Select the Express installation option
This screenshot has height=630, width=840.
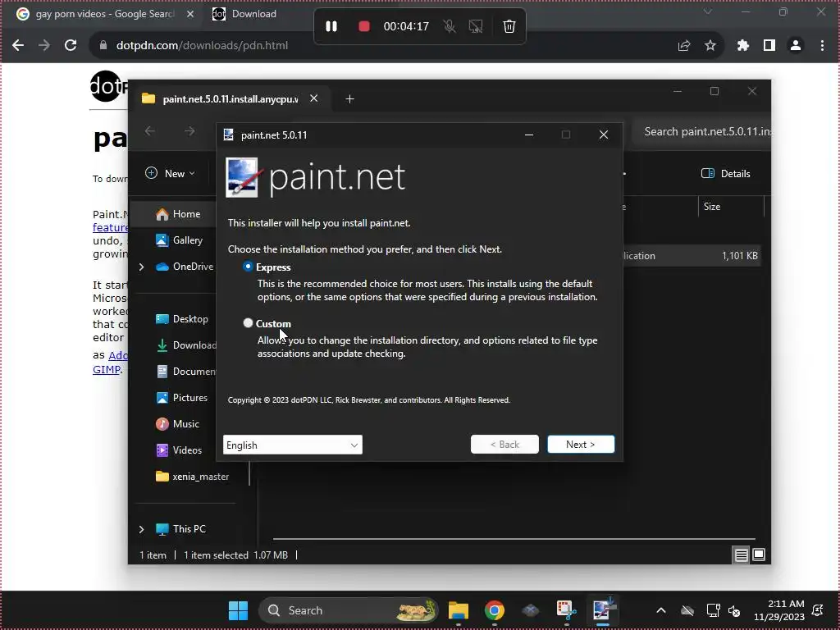point(248,267)
